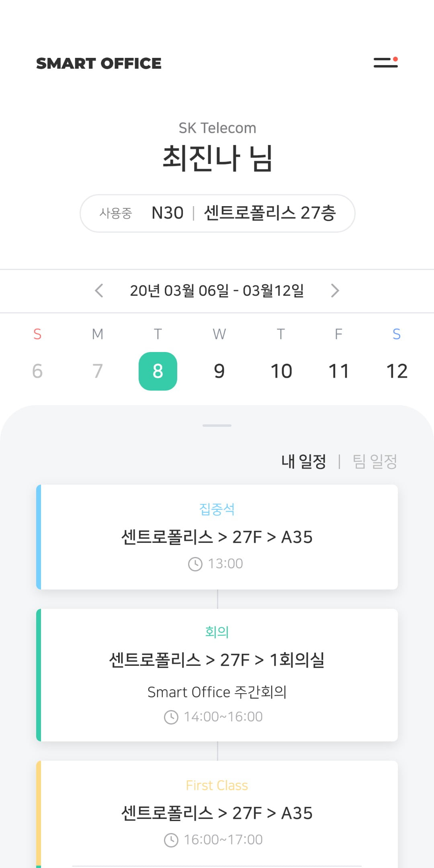This screenshot has height=868, width=434.
Task: Open the 집중석 A35 reservation card
Action: pyautogui.click(x=217, y=537)
